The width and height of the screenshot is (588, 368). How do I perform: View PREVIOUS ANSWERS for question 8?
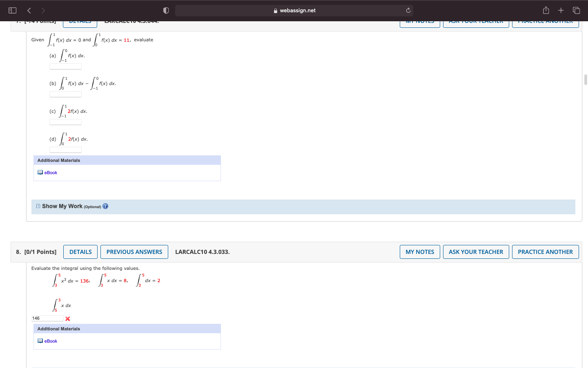coord(134,252)
